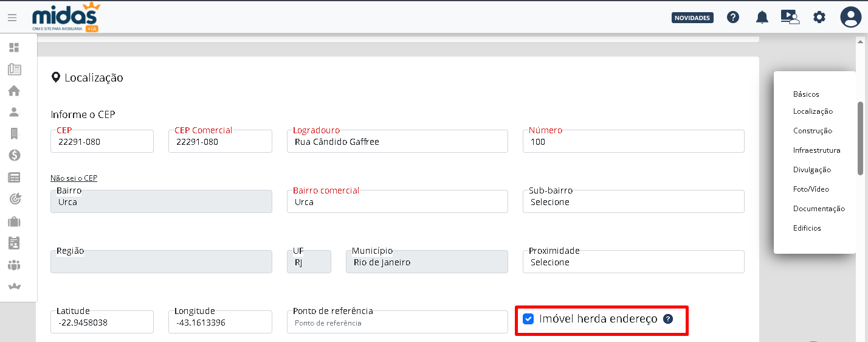The width and height of the screenshot is (868, 342).
Task: Open the crown icon in sidebar
Action: pos(14,286)
